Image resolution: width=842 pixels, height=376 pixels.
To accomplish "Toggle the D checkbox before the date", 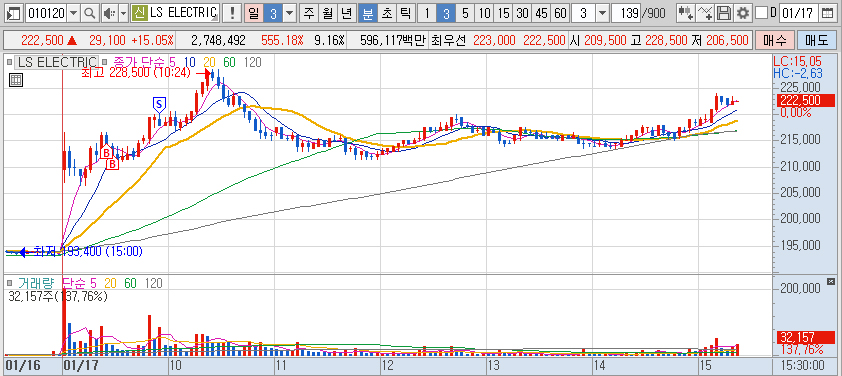I will [761, 13].
